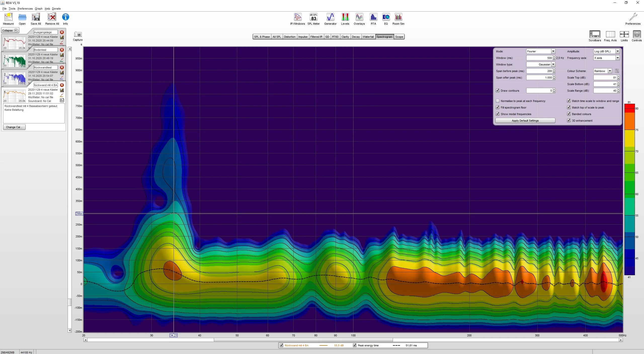
Task: Switch to the Waterfall tab
Action: (x=368, y=37)
